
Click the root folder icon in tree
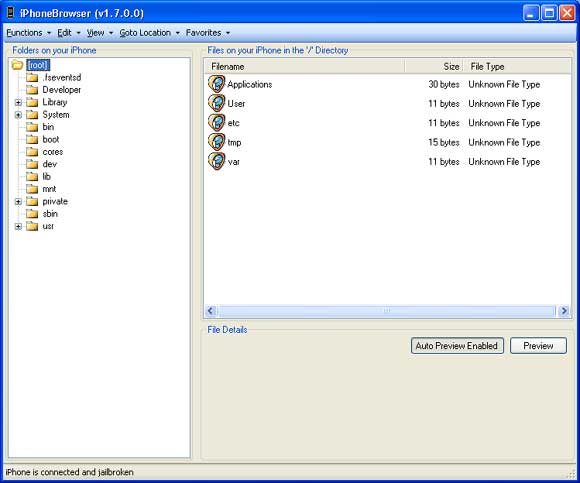17,65
